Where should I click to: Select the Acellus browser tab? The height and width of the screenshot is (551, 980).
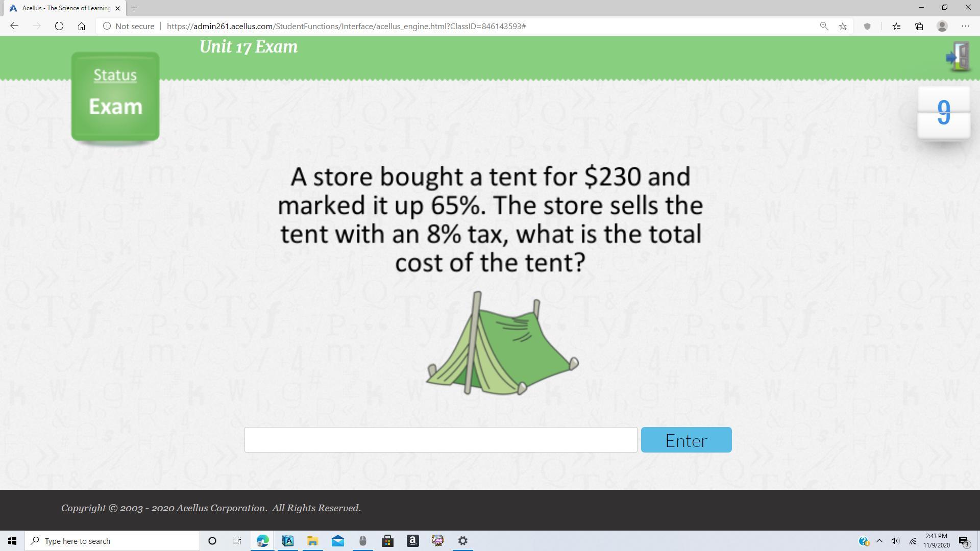pyautogui.click(x=61, y=8)
